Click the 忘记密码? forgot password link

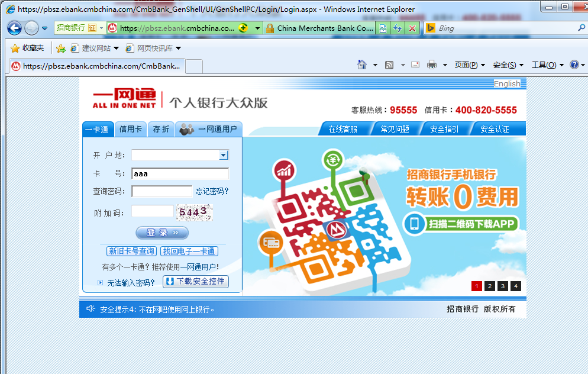pos(212,191)
